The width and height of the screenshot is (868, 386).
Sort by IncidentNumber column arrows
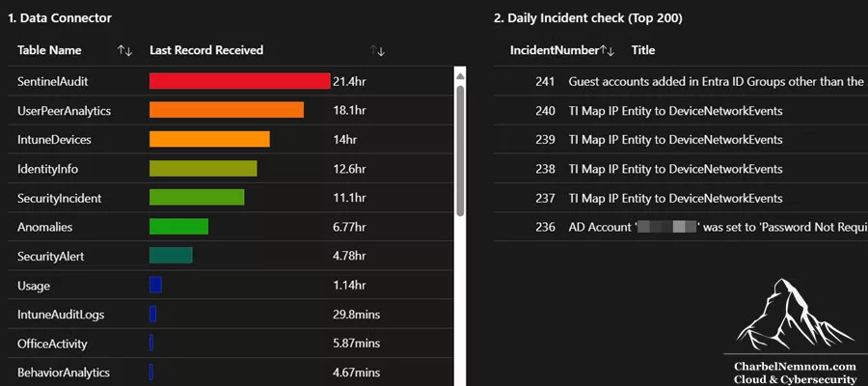click(608, 51)
